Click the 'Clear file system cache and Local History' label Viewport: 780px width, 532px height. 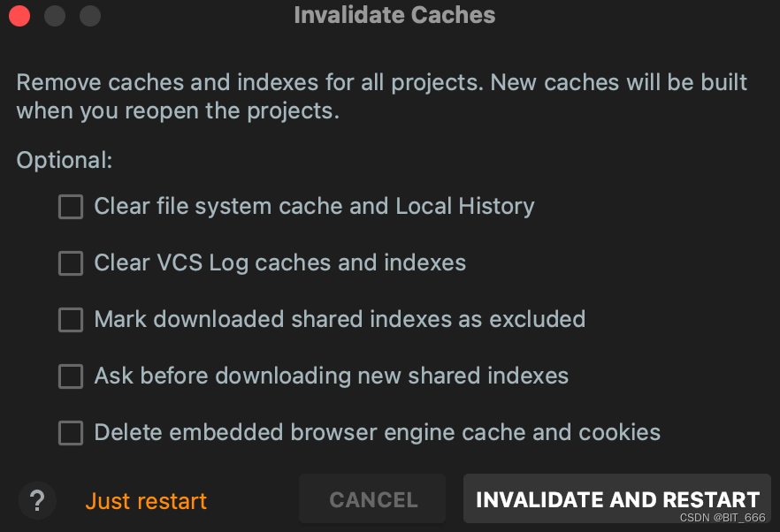pos(314,207)
